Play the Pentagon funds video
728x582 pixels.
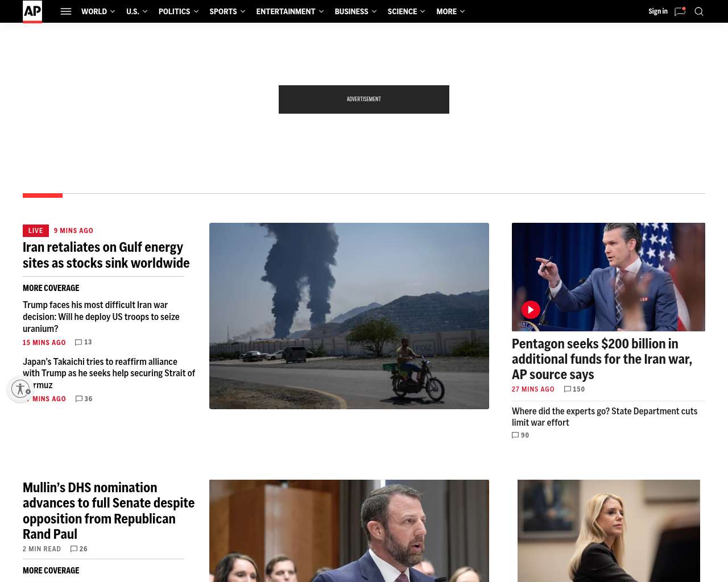pos(531,310)
